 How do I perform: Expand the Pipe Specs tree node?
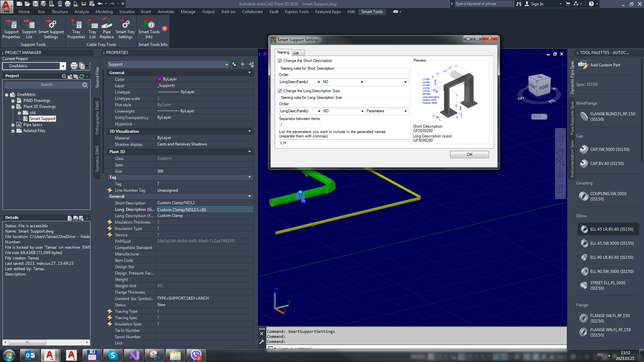tap(13, 125)
